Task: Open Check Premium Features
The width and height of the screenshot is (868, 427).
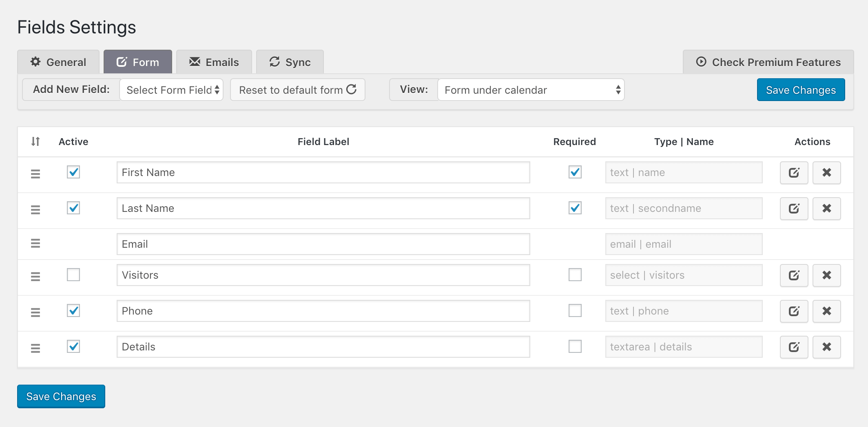Action: pos(768,62)
